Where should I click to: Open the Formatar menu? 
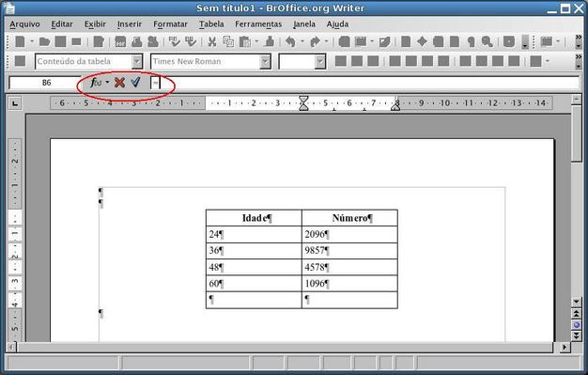[170, 24]
